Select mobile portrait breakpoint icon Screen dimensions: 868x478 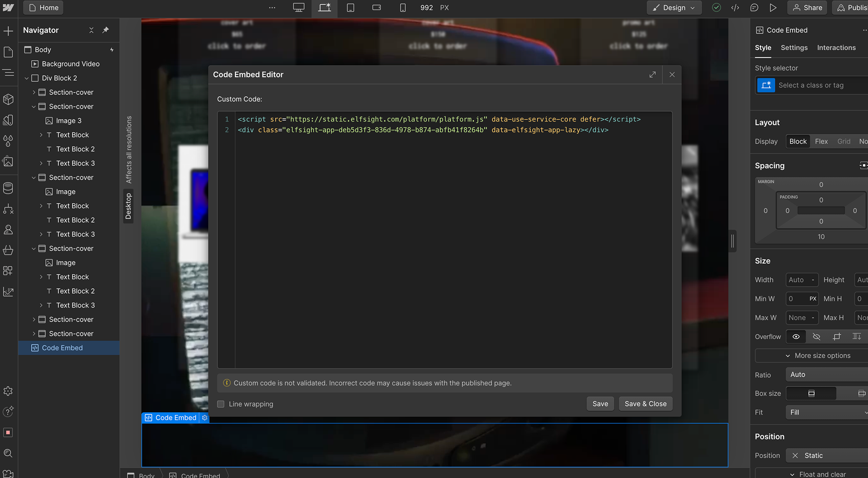tap(403, 8)
